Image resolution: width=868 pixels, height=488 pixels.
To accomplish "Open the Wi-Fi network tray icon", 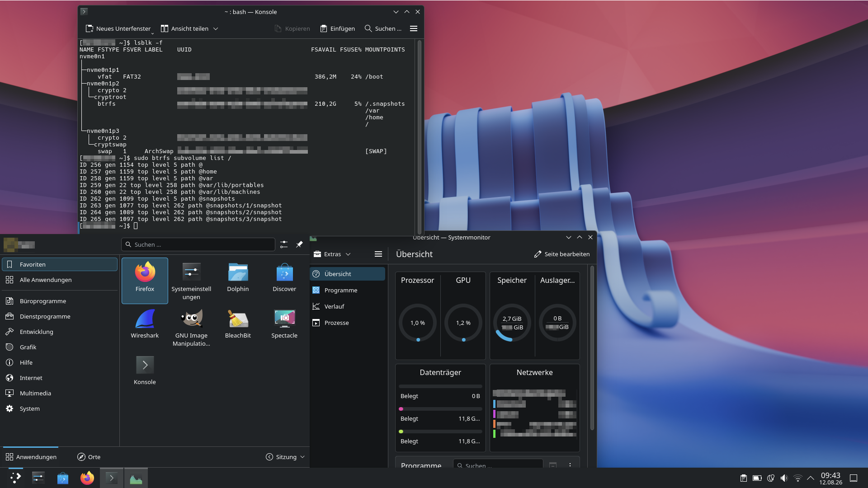I will 798,478.
